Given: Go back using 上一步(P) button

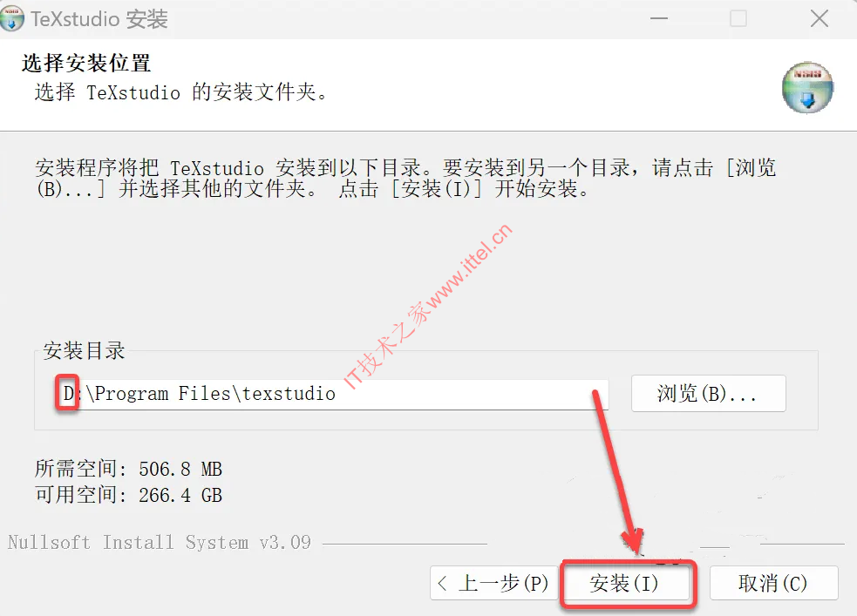Looking at the screenshot, I should [x=493, y=583].
